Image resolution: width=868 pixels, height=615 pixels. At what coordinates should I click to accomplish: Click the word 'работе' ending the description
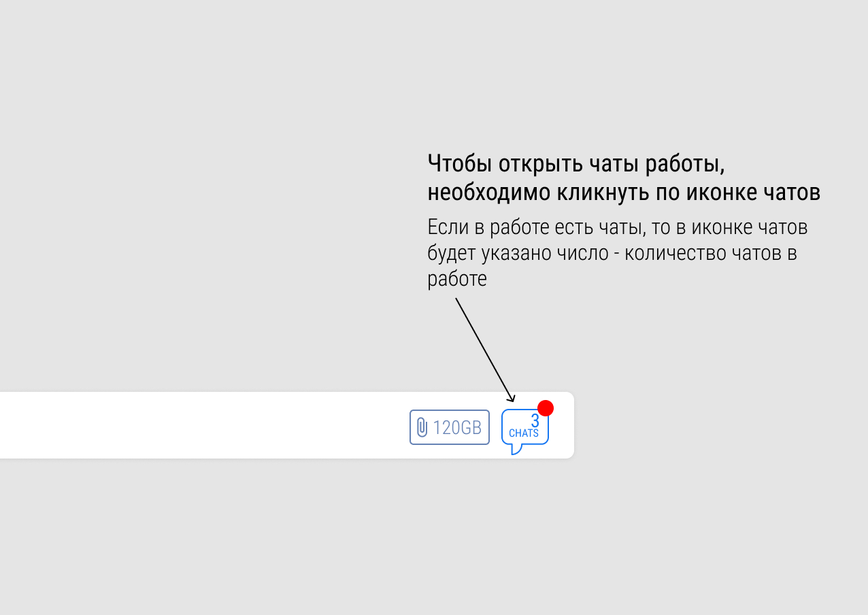(457, 280)
